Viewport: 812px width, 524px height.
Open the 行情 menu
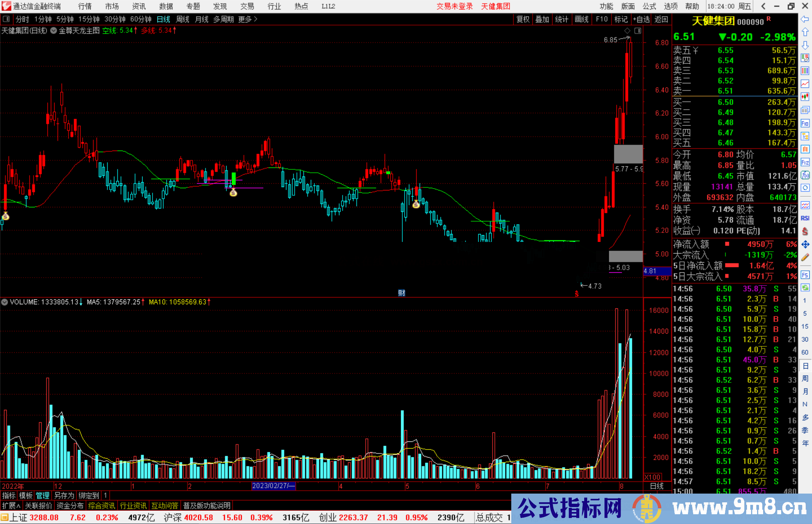click(x=85, y=6)
